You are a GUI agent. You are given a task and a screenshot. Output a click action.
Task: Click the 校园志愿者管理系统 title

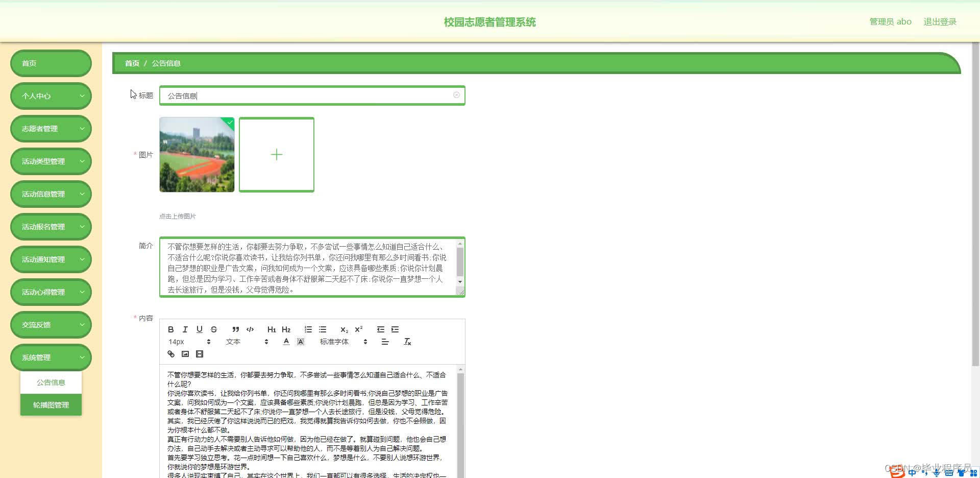coord(489,22)
